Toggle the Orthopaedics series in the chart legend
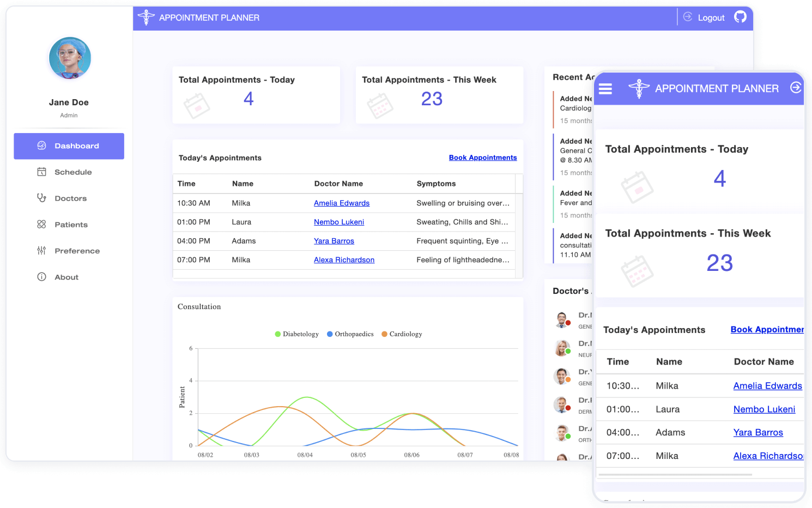This screenshot has height=508, width=812. point(350,334)
